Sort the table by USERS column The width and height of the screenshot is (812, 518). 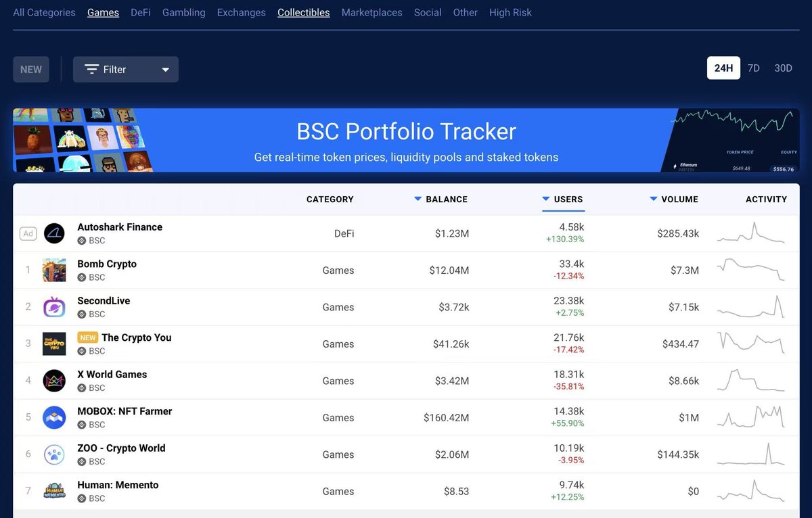tap(562, 199)
